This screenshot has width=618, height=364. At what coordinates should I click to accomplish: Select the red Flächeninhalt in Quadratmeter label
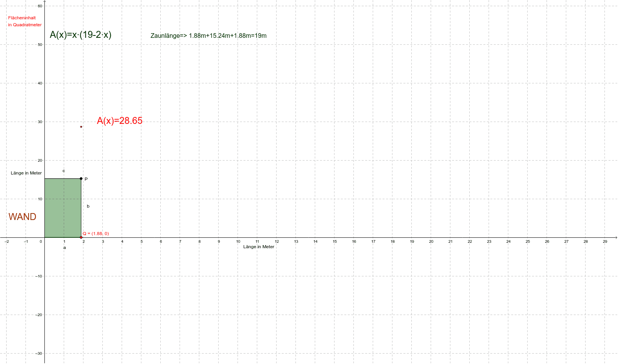pos(25,21)
